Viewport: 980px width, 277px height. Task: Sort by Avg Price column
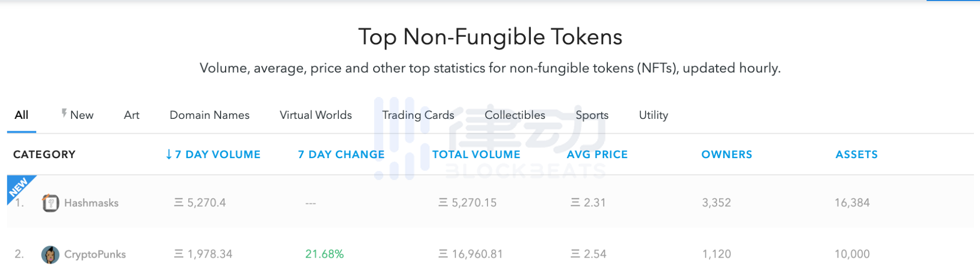[597, 155]
